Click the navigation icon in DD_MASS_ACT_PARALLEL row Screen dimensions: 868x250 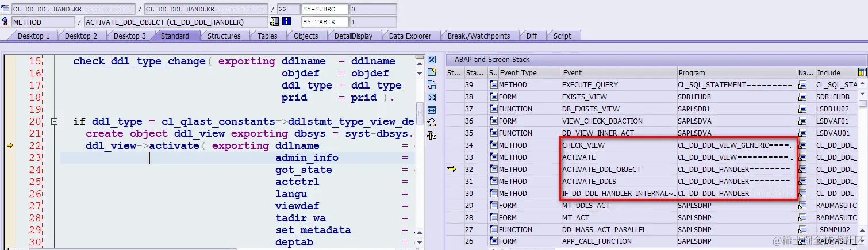(802, 230)
